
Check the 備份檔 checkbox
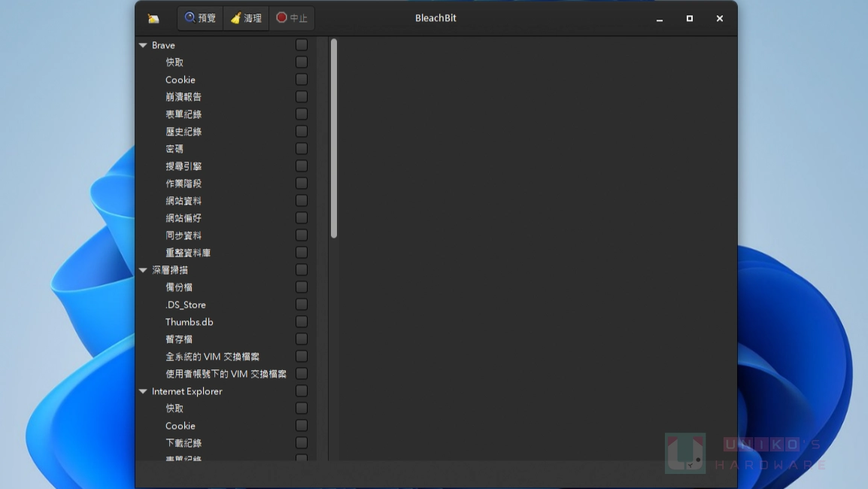point(302,287)
